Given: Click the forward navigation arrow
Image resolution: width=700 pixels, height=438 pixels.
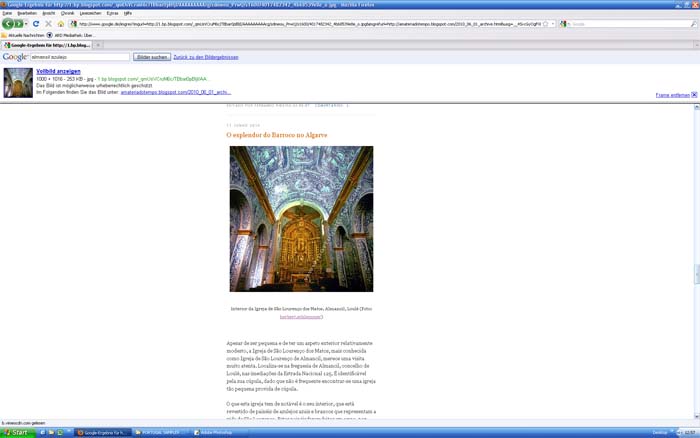Looking at the screenshot, I should tap(21, 23).
